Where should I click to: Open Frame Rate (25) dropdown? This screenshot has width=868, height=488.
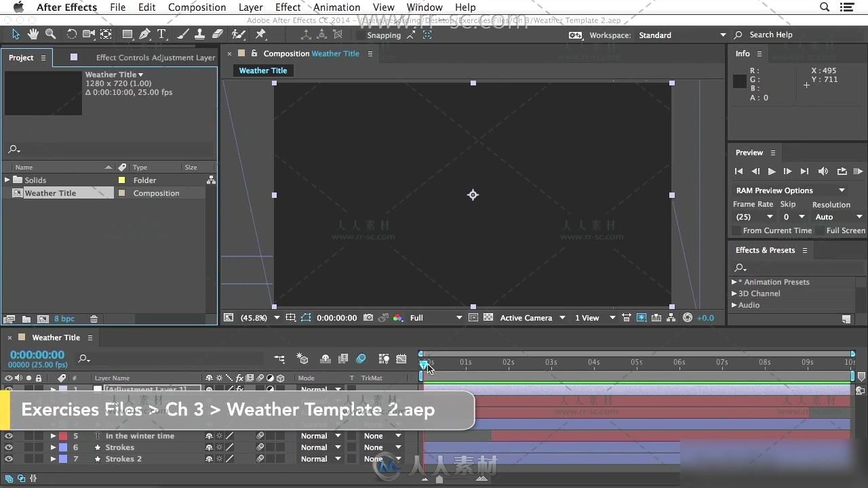click(754, 217)
